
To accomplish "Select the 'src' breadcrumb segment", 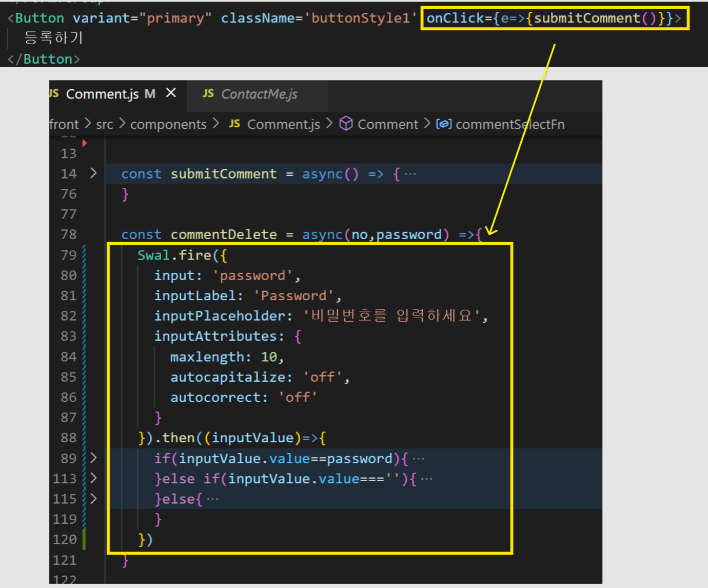I will coord(105,124).
